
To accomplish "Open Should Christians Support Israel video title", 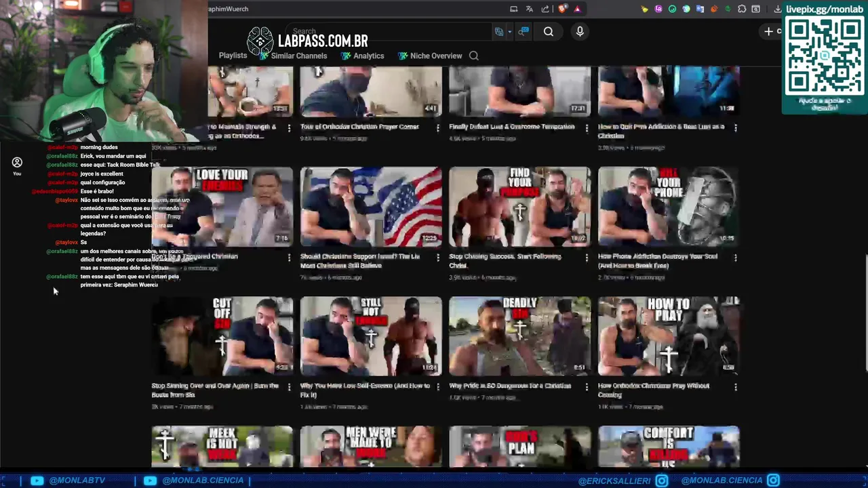I will [360, 261].
